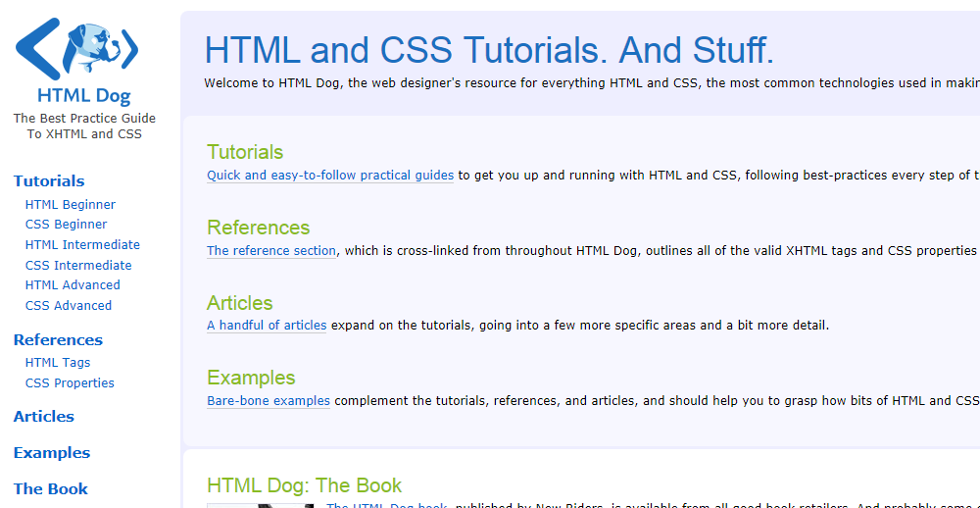980x508 pixels.
Task: Click 'HTML Dog: The Book' heading
Action: [305, 485]
